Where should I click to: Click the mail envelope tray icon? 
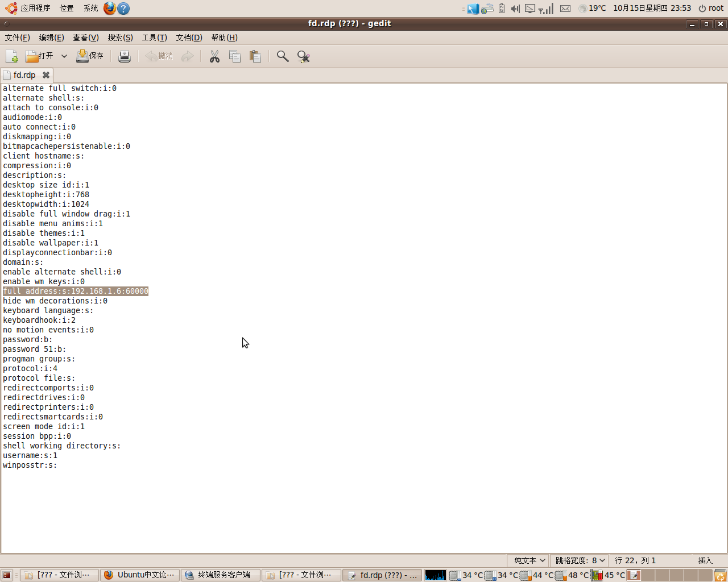tap(565, 8)
